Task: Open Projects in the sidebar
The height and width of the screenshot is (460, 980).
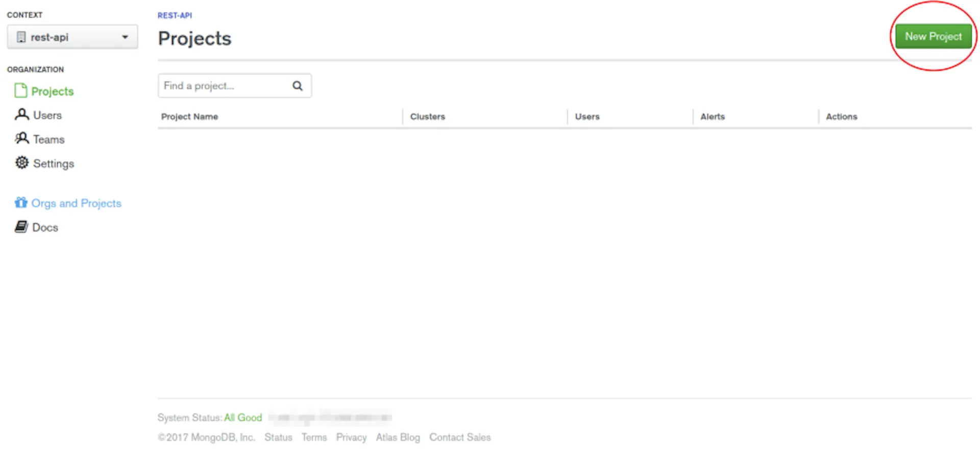Action: [x=52, y=91]
